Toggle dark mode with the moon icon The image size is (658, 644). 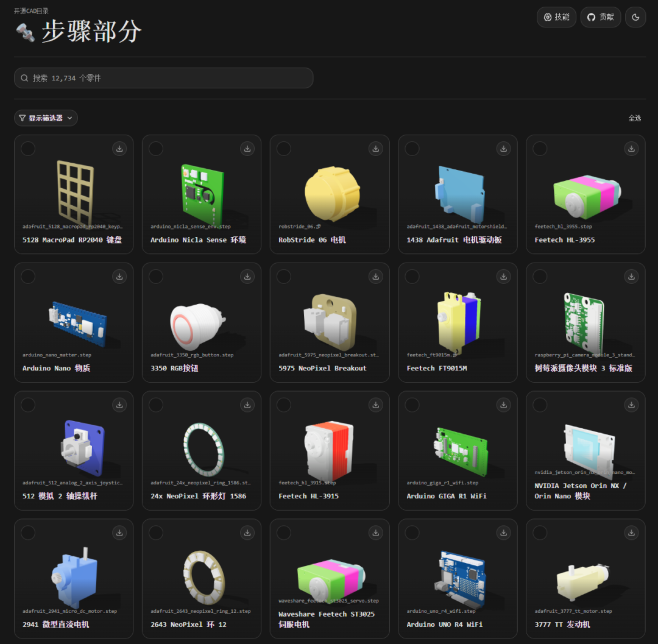[635, 17]
